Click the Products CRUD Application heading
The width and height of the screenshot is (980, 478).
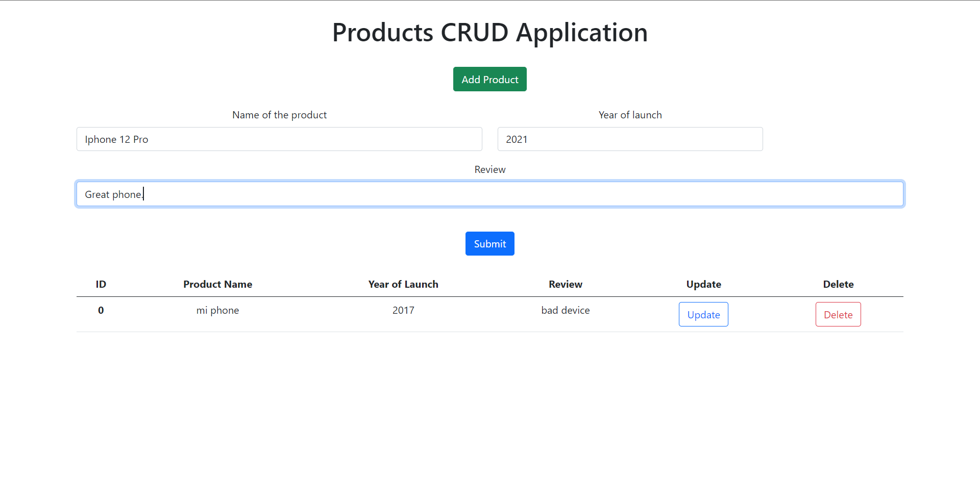point(489,33)
